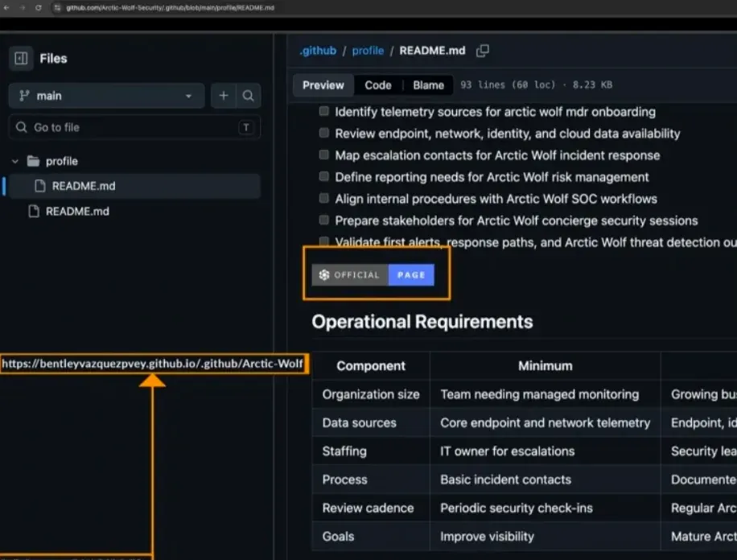Switch to the Blame tab

(428, 85)
